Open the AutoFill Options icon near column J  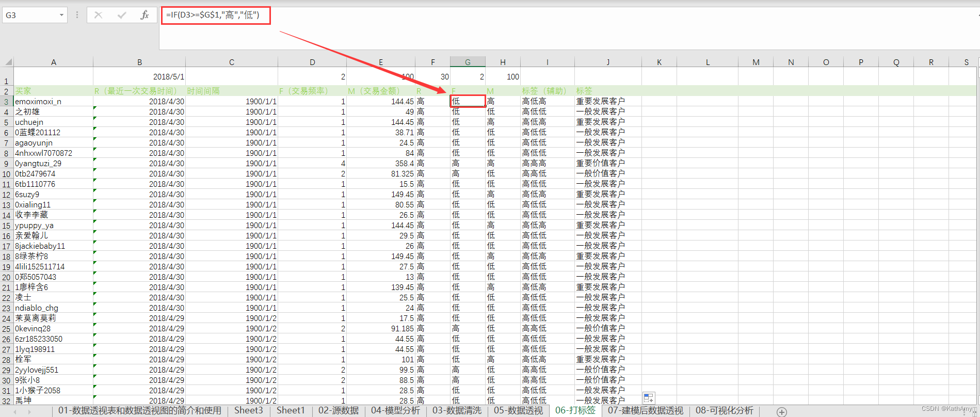pyautogui.click(x=649, y=397)
